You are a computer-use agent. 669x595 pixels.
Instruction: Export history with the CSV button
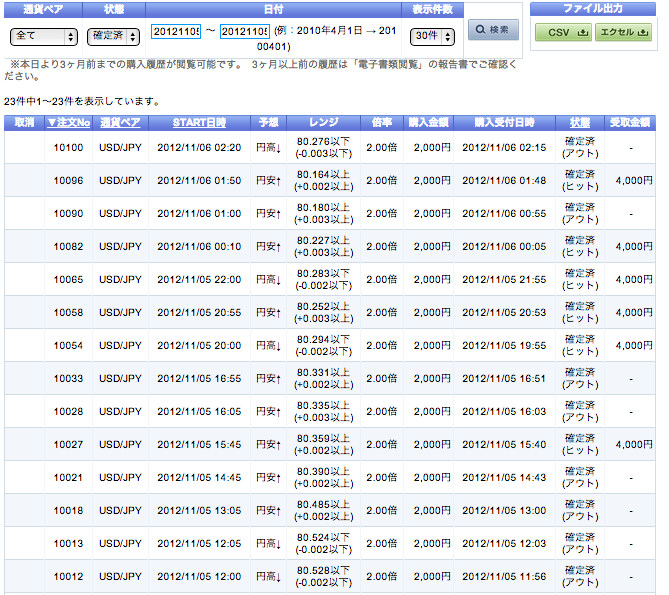pos(563,32)
